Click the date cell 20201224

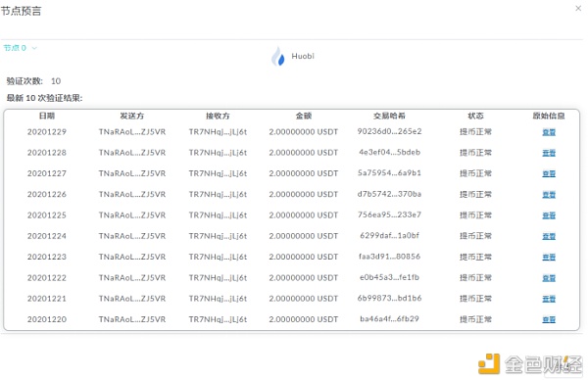tap(47, 236)
